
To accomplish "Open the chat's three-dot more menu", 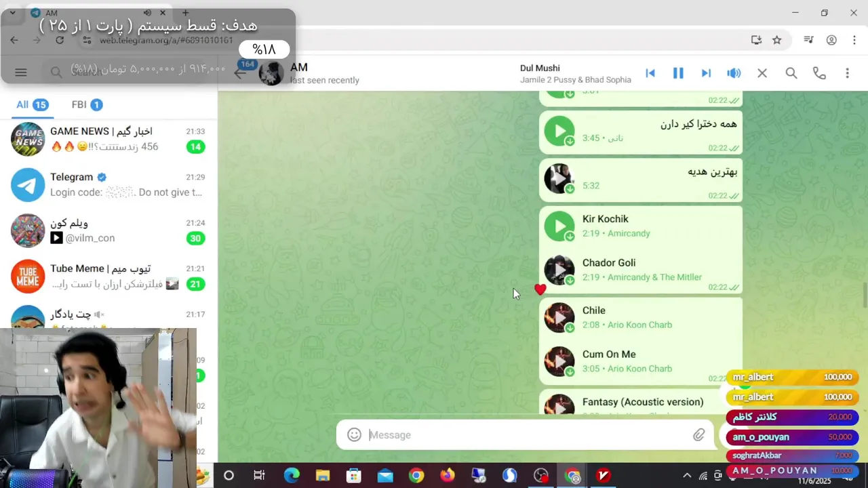I will pos(847,73).
